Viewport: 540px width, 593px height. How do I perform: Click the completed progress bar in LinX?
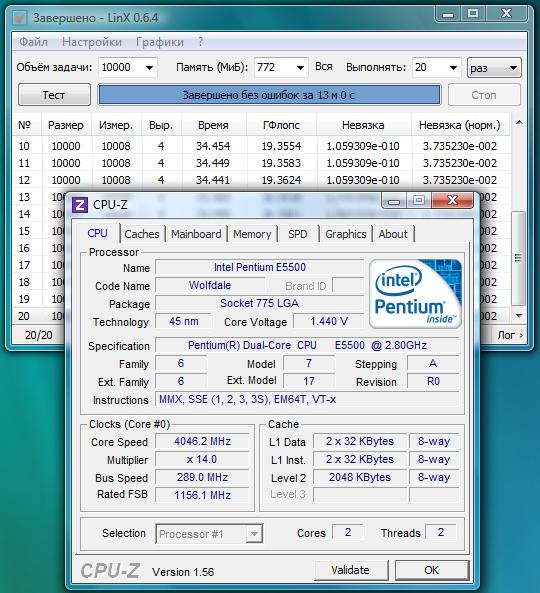pos(269,95)
